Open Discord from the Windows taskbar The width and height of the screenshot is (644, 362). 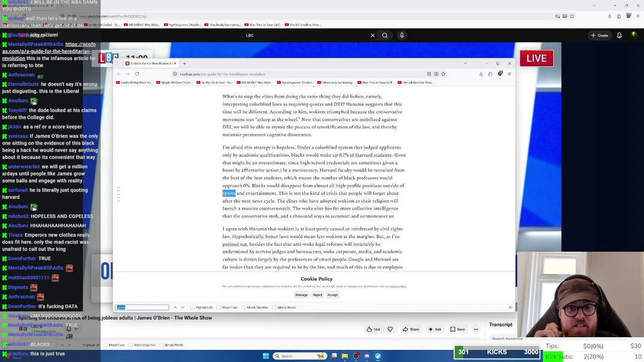point(367,356)
